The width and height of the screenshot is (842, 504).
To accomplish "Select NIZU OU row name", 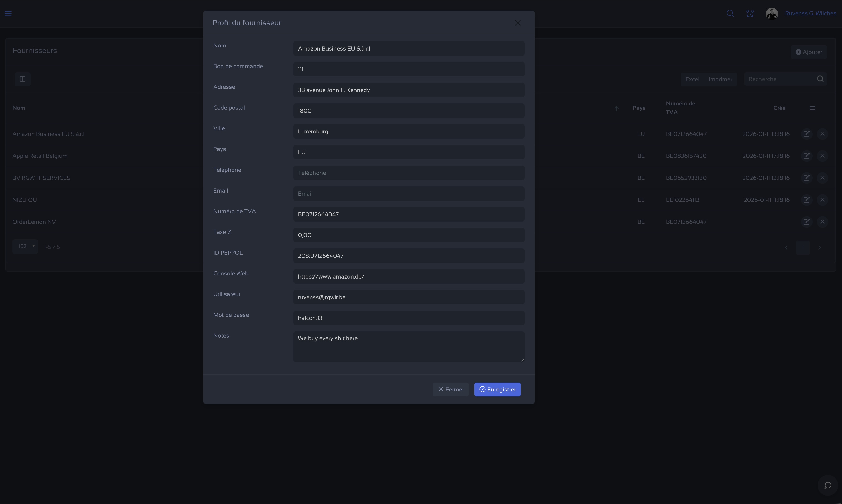I will coord(24,200).
